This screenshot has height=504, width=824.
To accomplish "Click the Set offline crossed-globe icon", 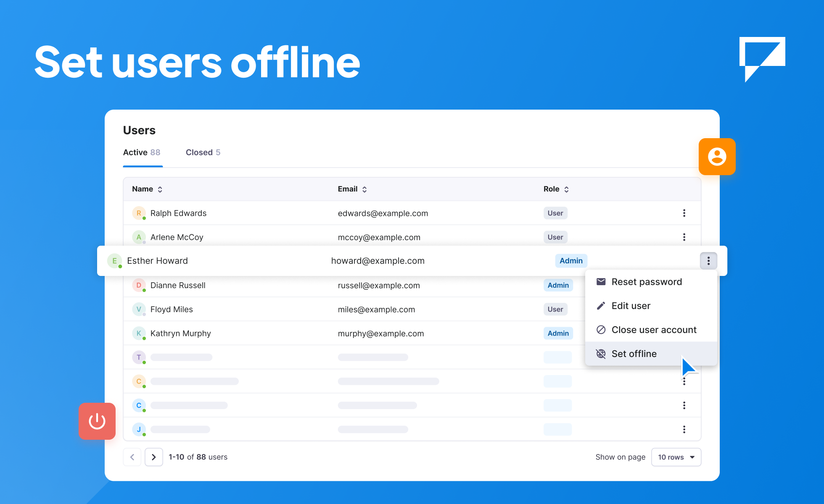I will click(601, 354).
